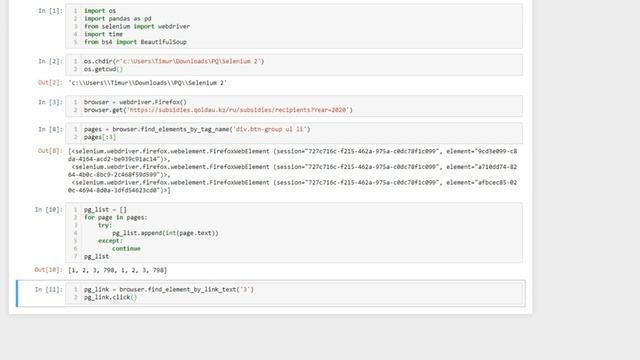This screenshot has width=640, height=360.
Task: Click the line 'from bs4 import BeautifulSoup'
Action: [x=135, y=42]
